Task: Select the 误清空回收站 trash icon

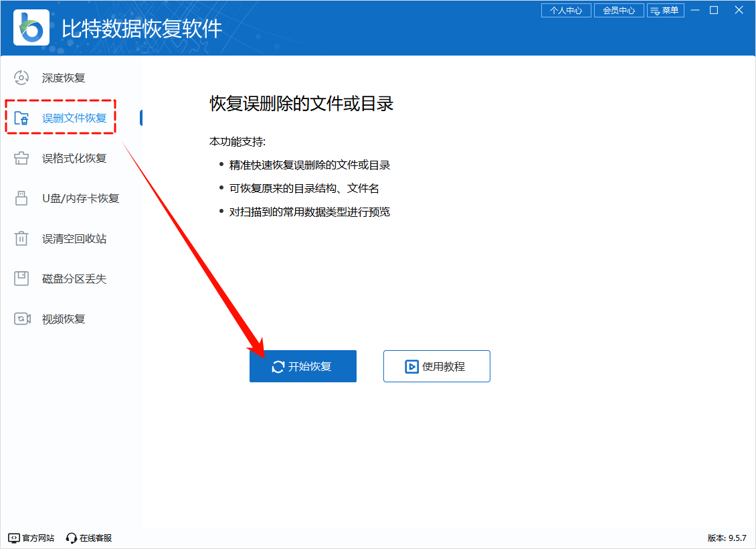Action: pyautogui.click(x=21, y=238)
